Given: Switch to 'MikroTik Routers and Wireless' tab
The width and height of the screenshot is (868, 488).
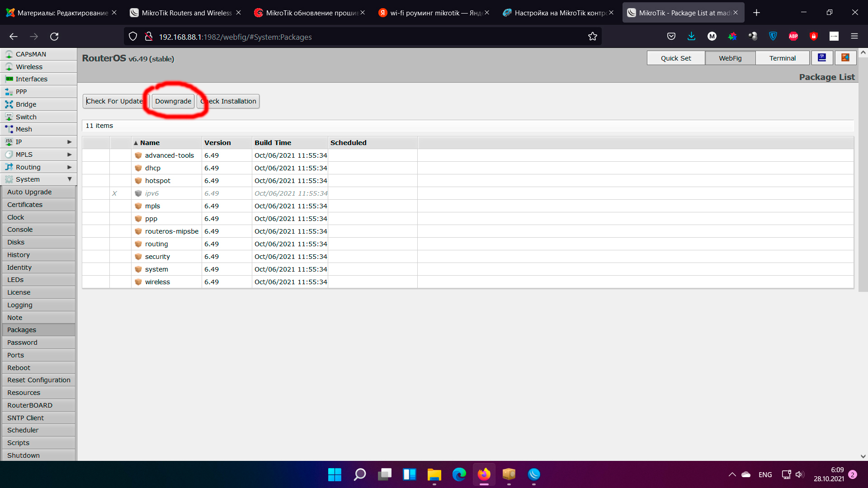Looking at the screenshot, I should click(185, 13).
